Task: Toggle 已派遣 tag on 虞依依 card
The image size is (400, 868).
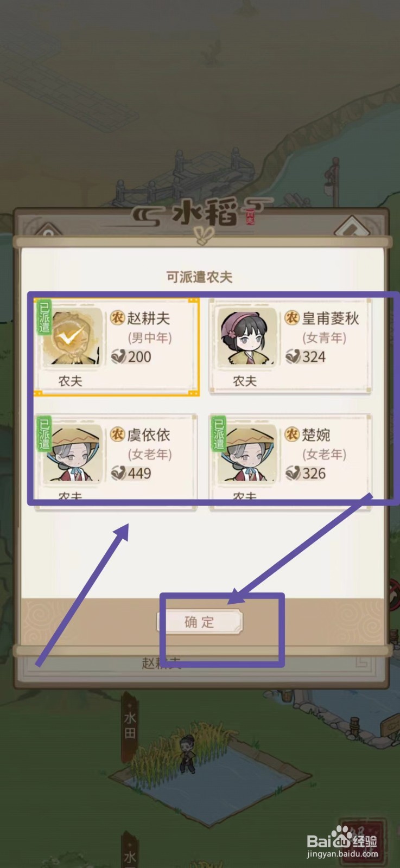Action: [44, 432]
